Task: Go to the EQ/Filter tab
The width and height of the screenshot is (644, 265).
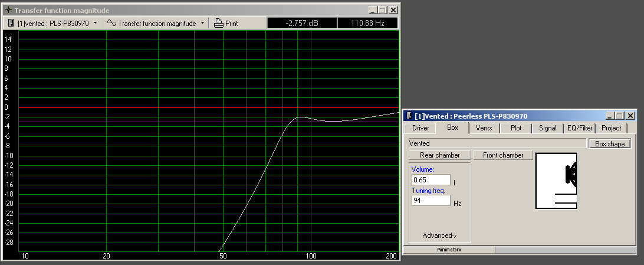Action: (580, 128)
